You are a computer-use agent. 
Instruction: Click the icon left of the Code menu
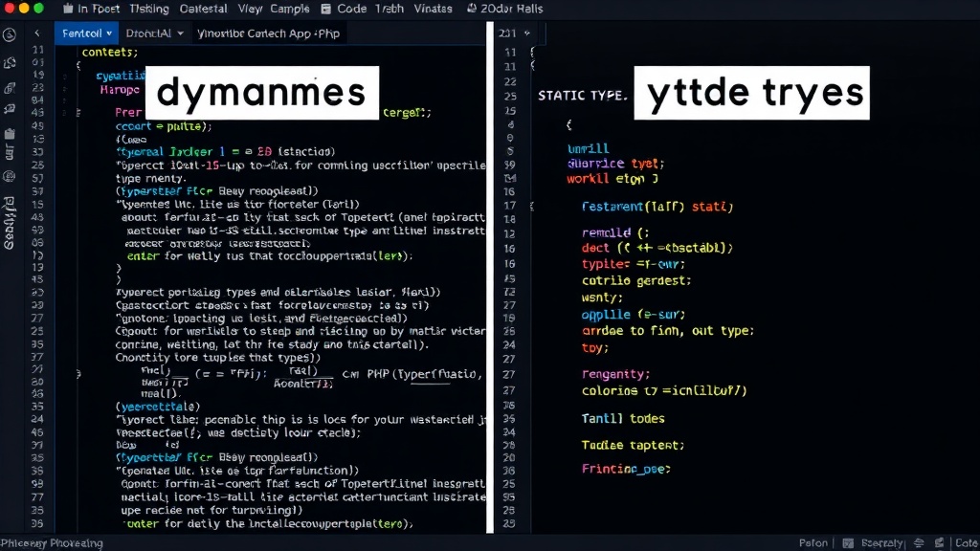pyautogui.click(x=325, y=9)
